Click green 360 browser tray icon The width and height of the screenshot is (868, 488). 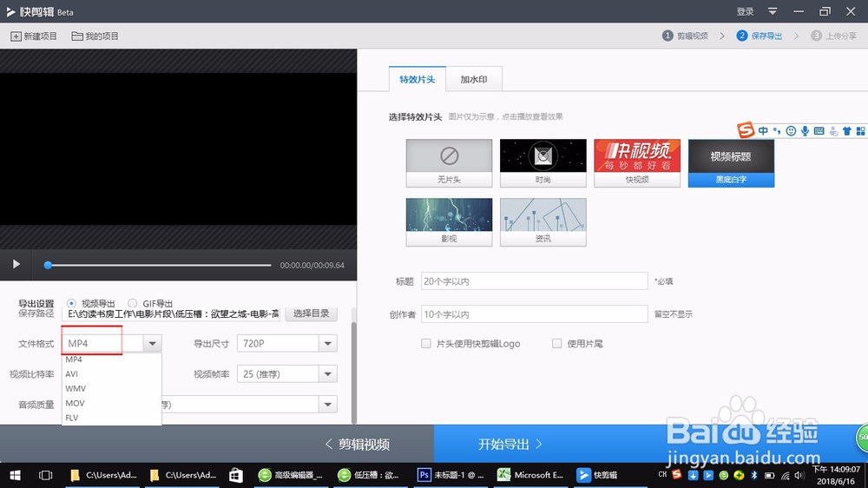pos(724,475)
